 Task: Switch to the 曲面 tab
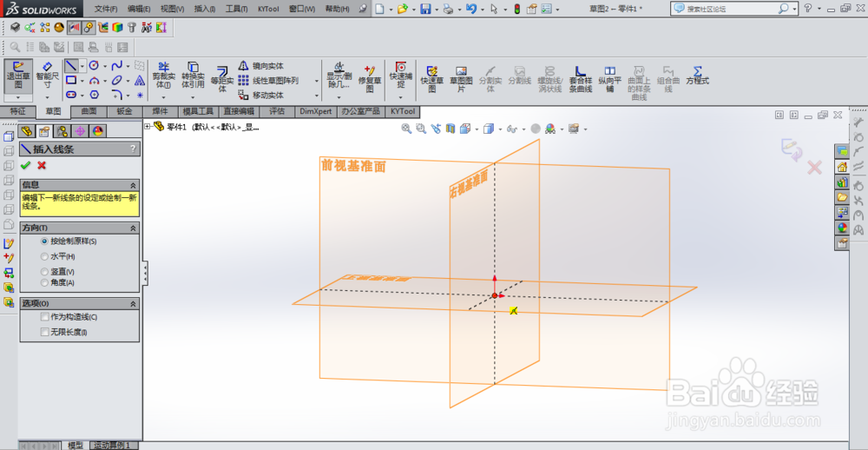(89, 111)
